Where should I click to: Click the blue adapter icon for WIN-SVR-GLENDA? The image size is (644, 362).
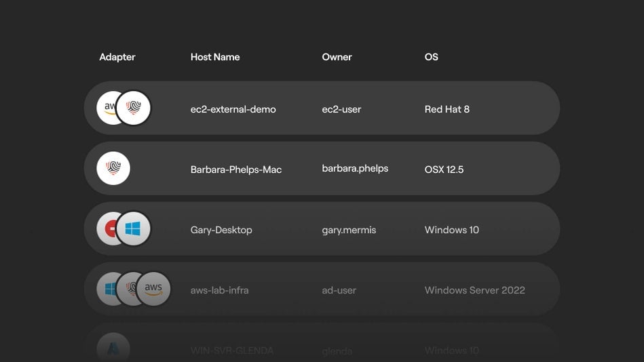(x=113, y=348)
